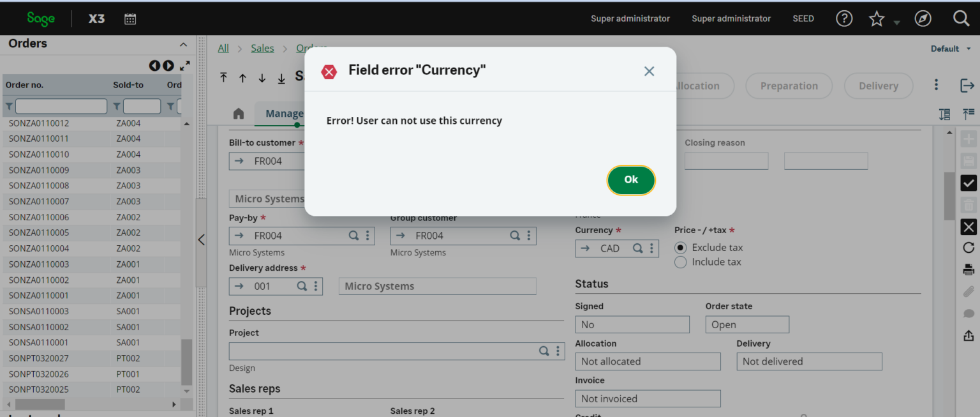
Task: Click Ok to dismiss the Currency error dialog
Action: coord(631,180)
